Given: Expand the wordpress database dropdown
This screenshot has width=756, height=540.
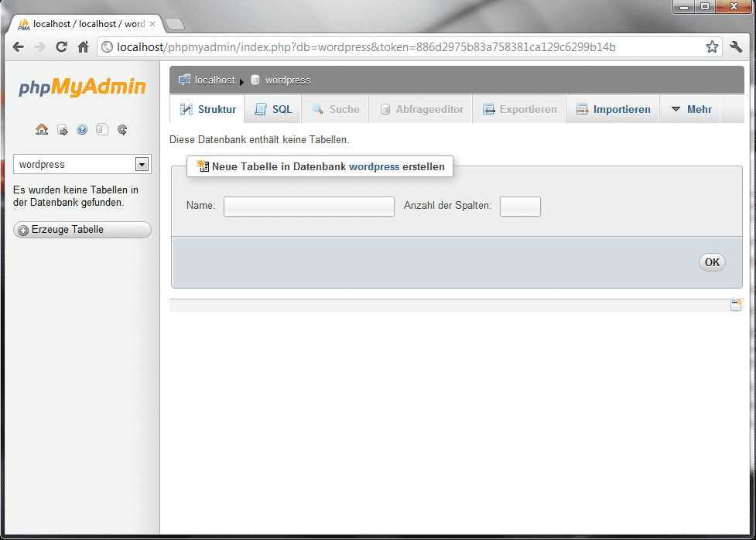Looking at the screenshot, I should 142,165.
